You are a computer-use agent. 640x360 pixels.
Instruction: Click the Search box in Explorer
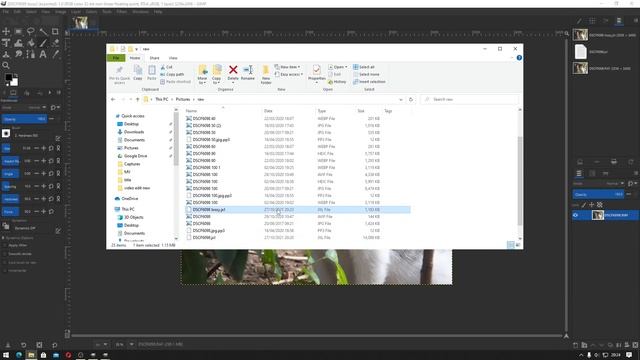(469, 100)
